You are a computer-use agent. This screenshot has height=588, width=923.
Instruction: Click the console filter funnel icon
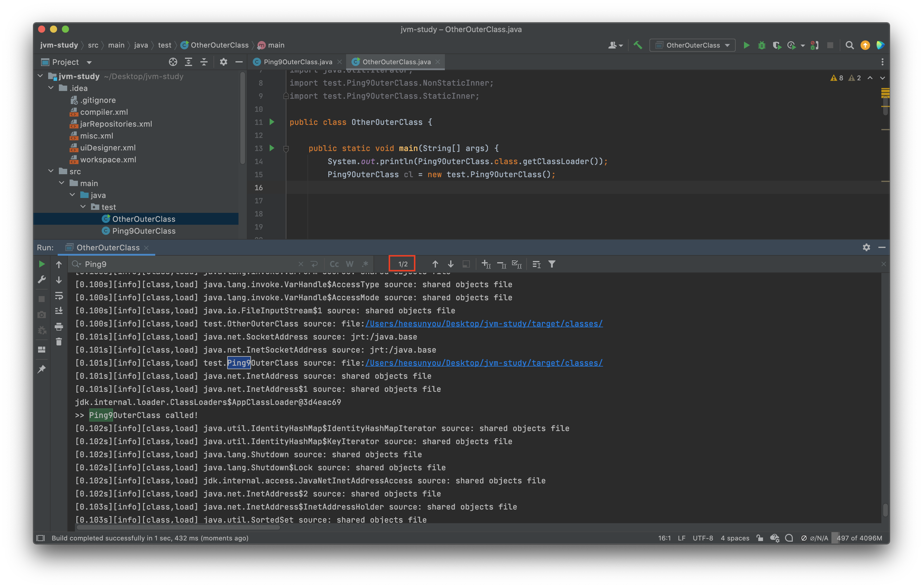coord(552,264)
